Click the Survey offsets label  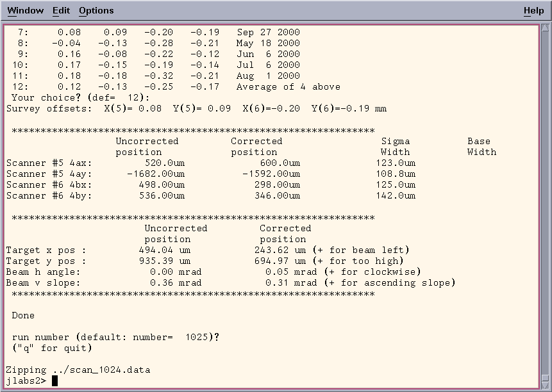(x=49, y=109)
